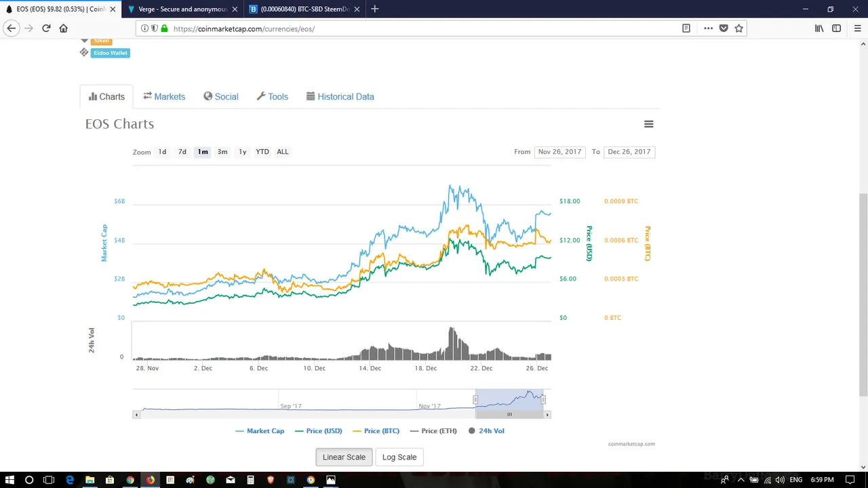The height and width of the screenshot is (488, 868).
Task: Open the Tools tab
Action: click(273, 96)
